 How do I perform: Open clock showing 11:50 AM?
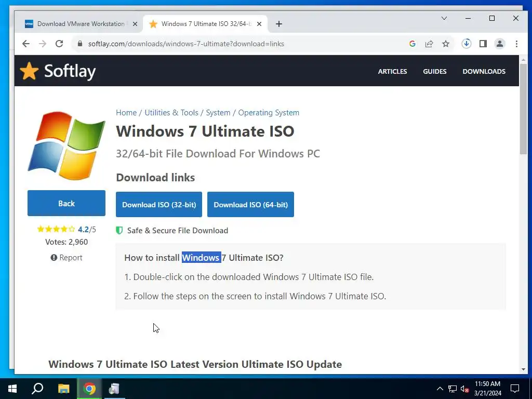tap(487, 389)
